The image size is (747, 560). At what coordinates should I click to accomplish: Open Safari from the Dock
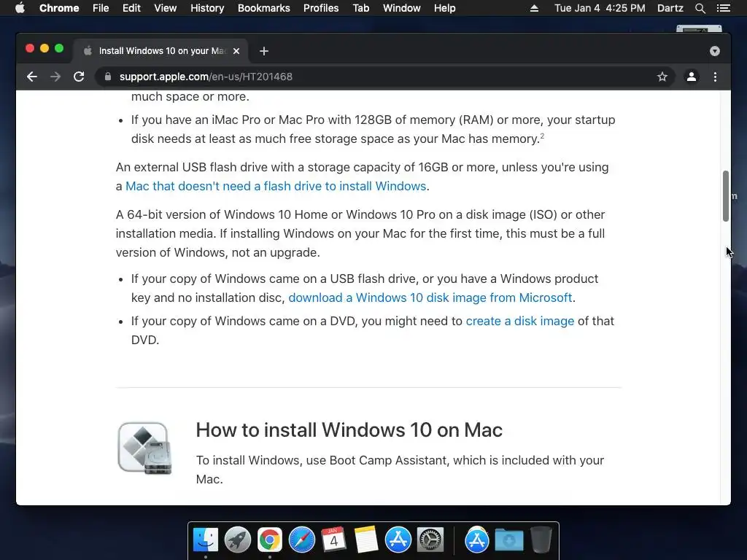[301, 540]
